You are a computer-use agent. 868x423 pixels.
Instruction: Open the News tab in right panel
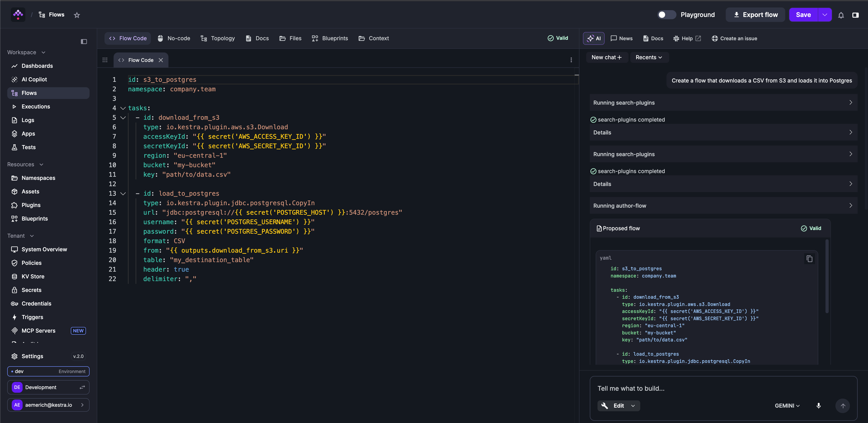pos(622,38)
